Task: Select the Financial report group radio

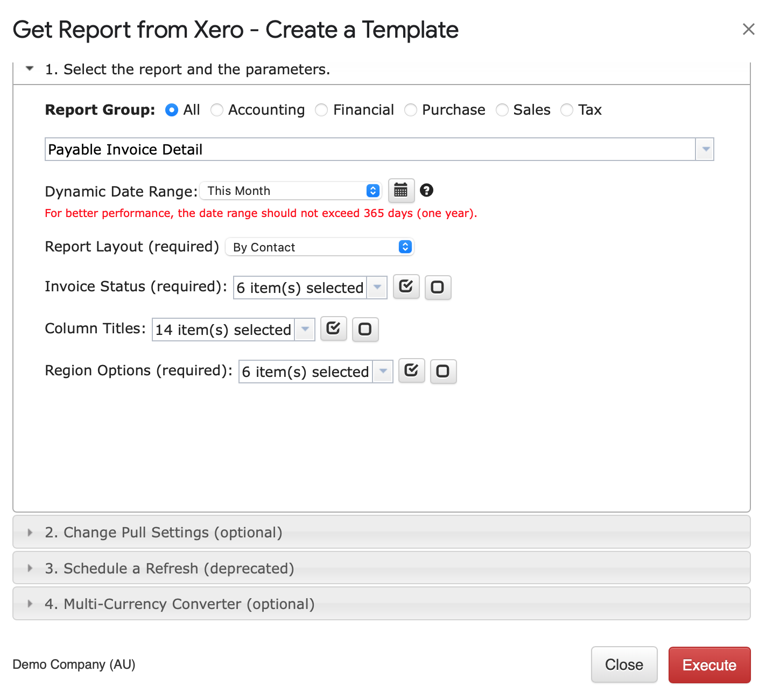Action: pyautogui.click(x=321, y=110)
